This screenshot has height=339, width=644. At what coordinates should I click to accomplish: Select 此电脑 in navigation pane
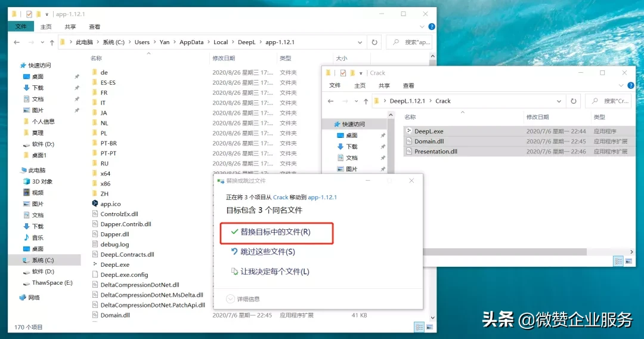37,170
